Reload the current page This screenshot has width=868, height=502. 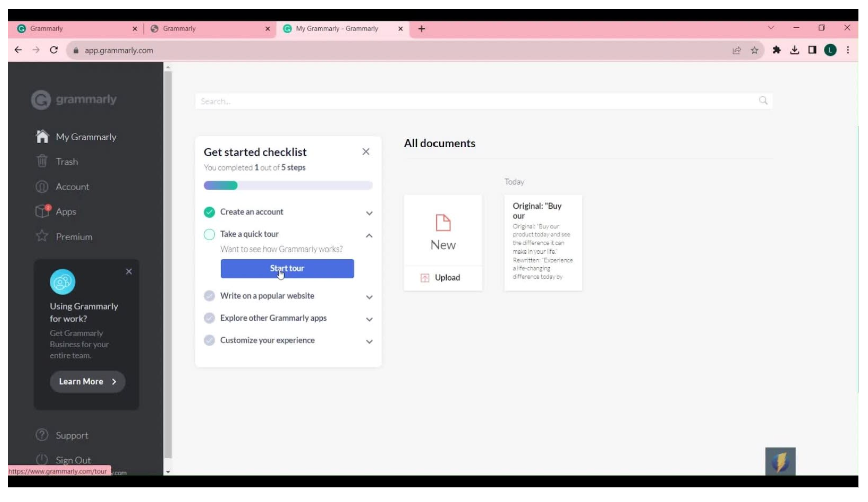coord(54,50)
